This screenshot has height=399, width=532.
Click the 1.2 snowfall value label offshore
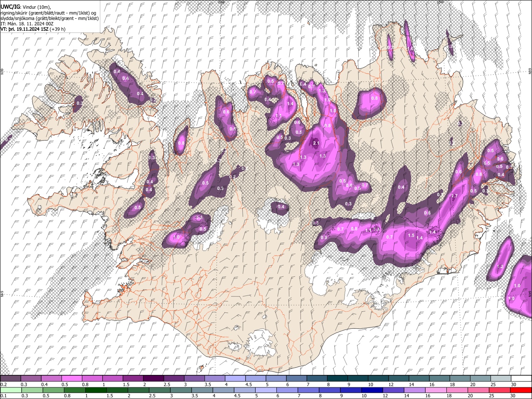[x=500, y=267]
